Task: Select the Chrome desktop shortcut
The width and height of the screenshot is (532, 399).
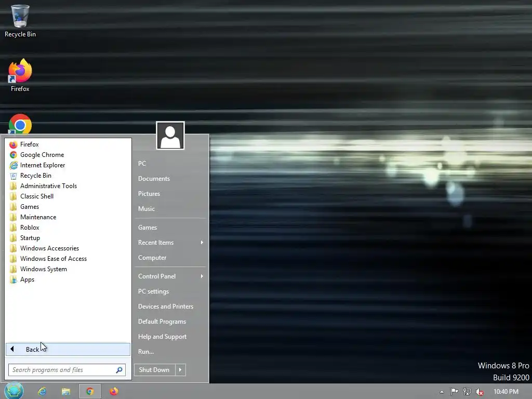Action: (20, 124)
